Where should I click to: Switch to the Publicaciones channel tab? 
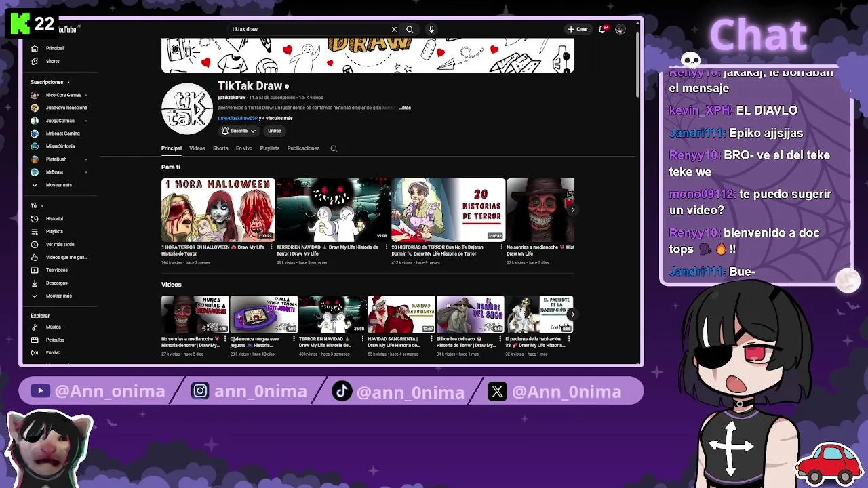303,148
